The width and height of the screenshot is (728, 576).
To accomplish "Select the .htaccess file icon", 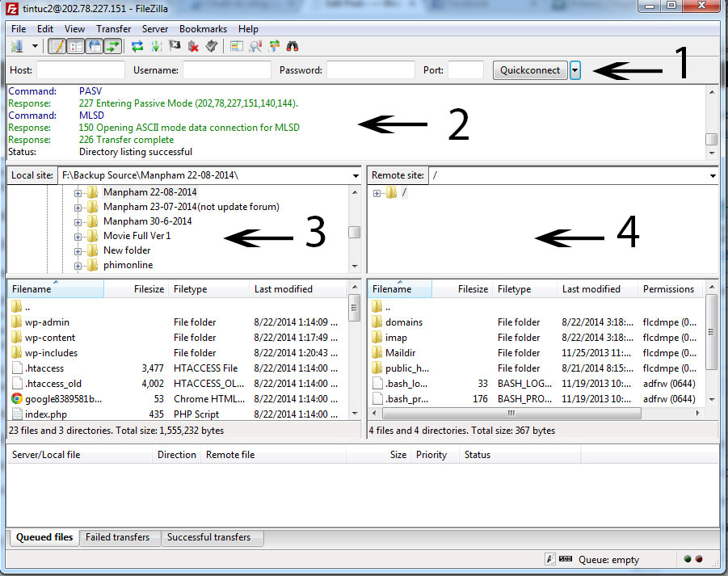I will [17, 368].
